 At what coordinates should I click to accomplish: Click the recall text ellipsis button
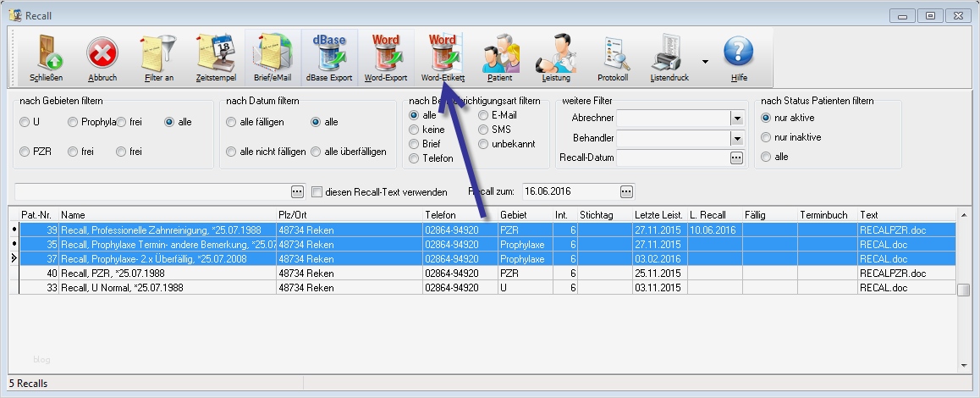pyautogui.click(x=297, y=191)
